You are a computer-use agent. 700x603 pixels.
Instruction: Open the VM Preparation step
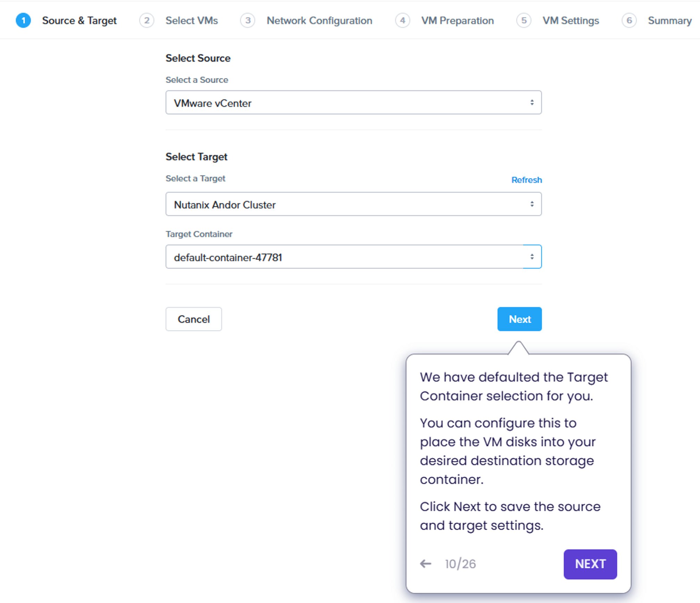[x=457, y=20]
